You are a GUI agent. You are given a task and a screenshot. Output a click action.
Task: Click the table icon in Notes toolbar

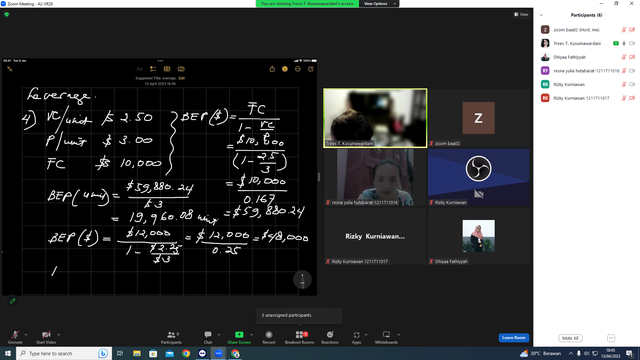(x=167, y=69)
